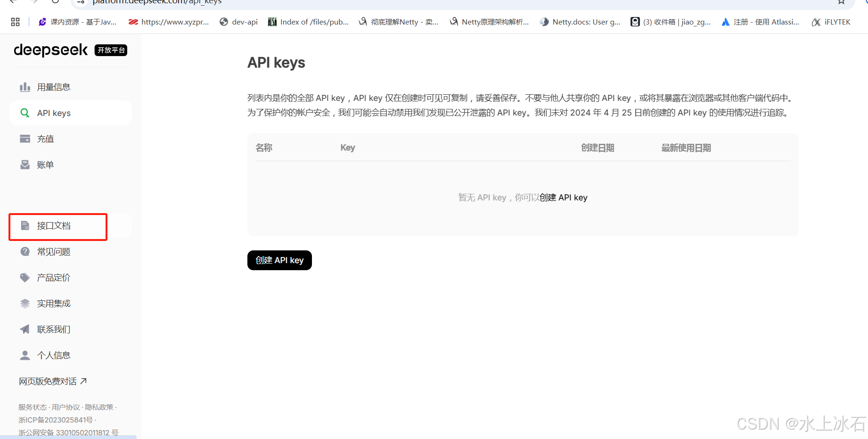
Task: Open the 注册 - 使用 Atlassi... bookmark
Action: coord(761,22)
